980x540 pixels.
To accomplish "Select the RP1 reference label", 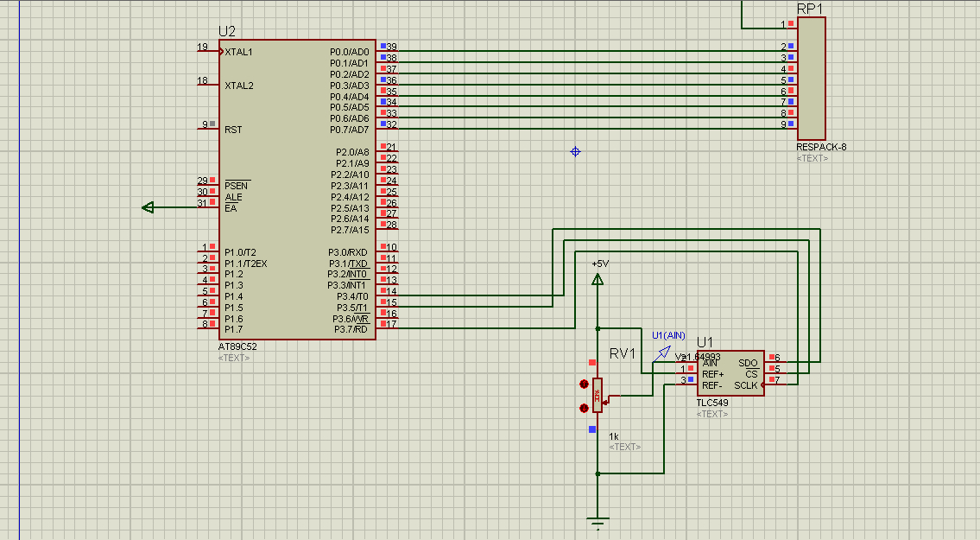I will point(810,9).
